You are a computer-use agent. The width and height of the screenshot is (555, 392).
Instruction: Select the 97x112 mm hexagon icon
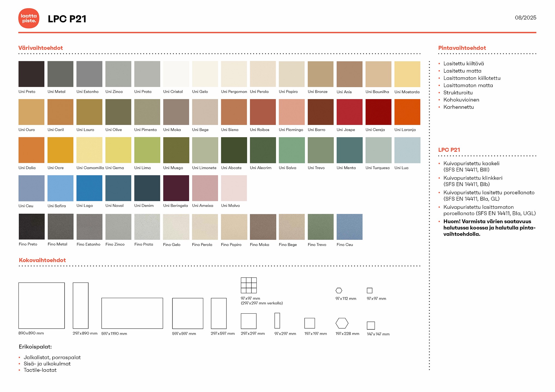tap(339, 290)
